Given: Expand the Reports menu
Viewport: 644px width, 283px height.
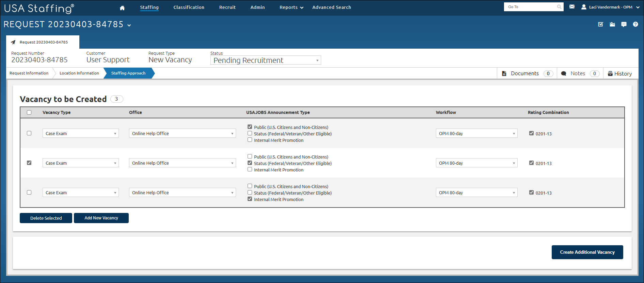Looking at the screenshot, I should (x=292, y=7).
